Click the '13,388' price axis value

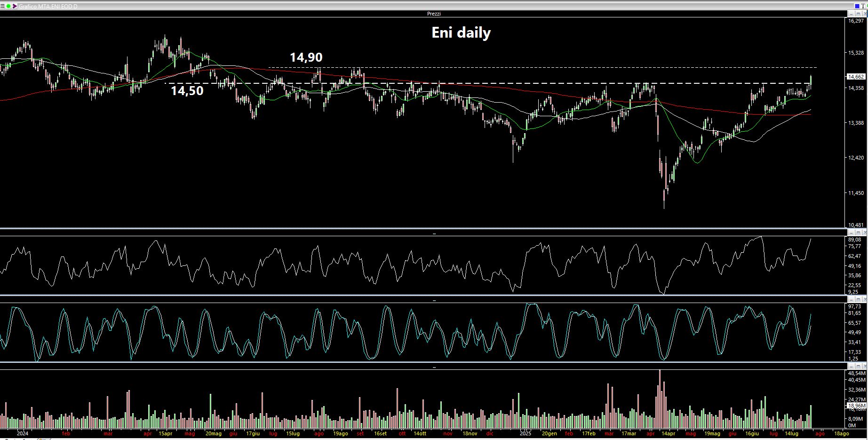point(856,123)
